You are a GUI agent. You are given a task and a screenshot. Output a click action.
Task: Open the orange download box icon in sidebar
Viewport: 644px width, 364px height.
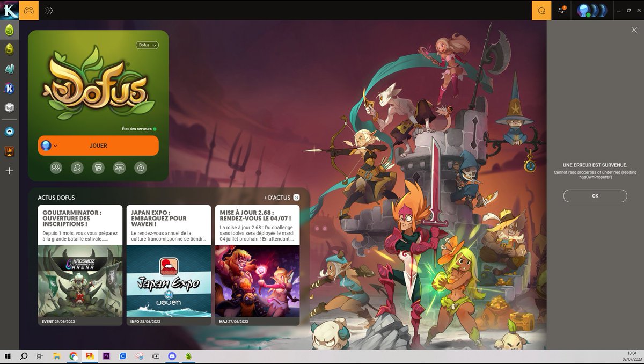pyautogui.click(x=9, y=152)
